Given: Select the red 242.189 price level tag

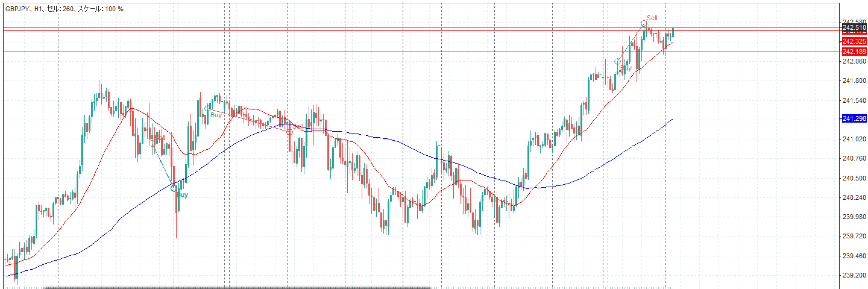Looking at the screenshot, I should [x=854, y=52].
